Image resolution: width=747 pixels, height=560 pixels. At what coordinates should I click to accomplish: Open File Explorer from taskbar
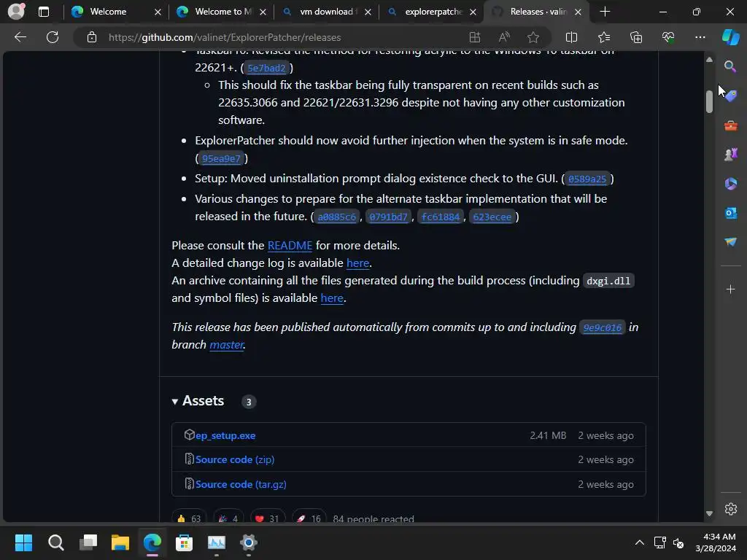(x=120, y=542)
